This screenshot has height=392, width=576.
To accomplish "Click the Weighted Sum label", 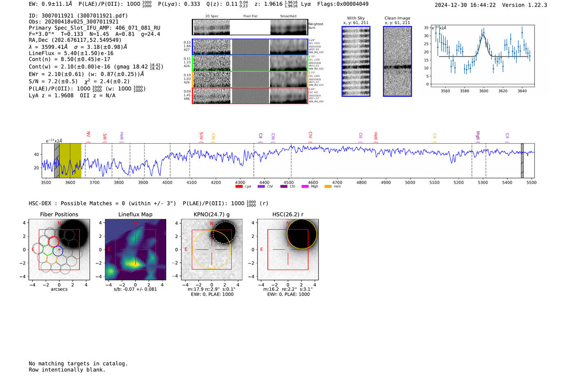I will (316, 26).
